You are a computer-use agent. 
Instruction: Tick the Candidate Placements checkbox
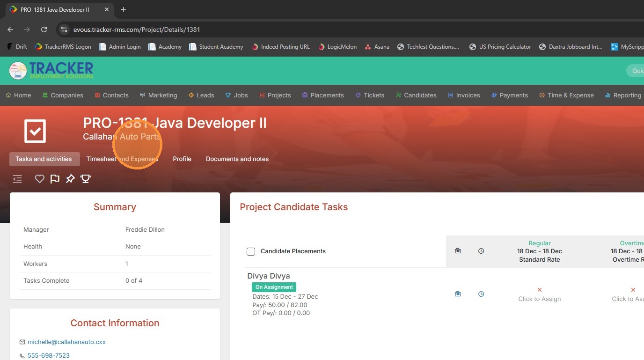click(251, 251)
